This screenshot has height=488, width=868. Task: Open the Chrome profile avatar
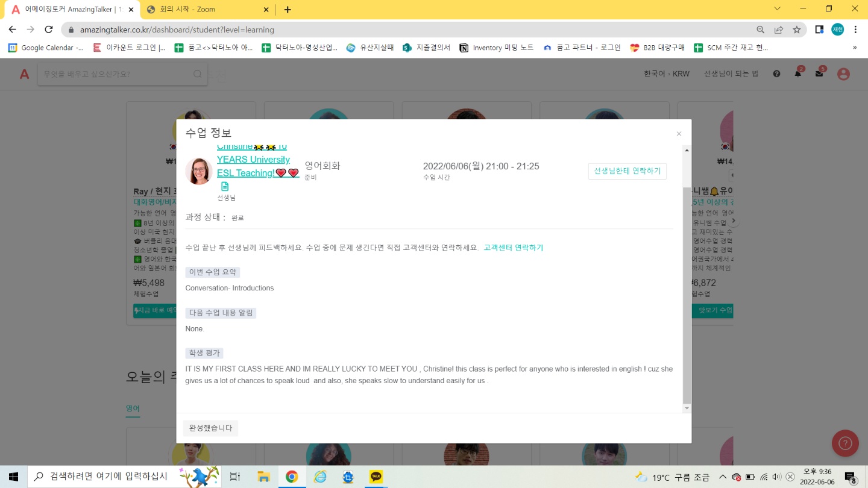838,30
